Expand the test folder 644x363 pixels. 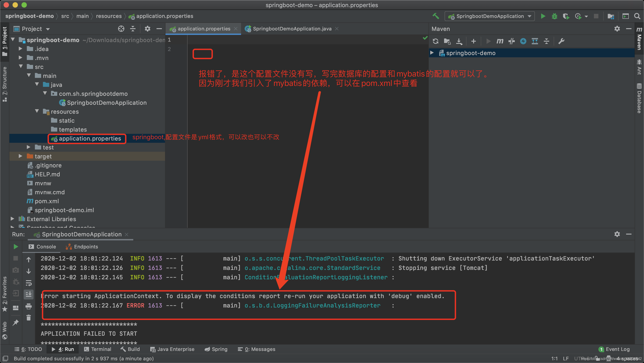tap(28, 147)
